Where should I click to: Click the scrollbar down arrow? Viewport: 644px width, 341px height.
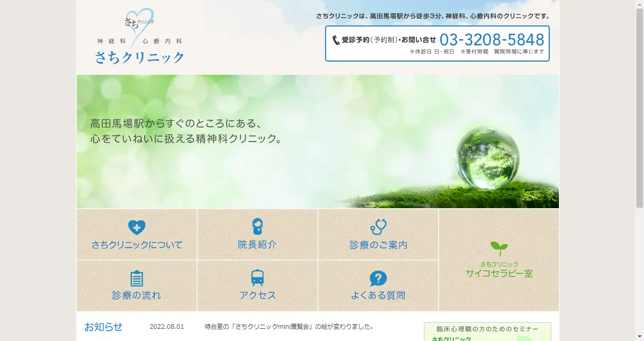(x=640, y=337)
